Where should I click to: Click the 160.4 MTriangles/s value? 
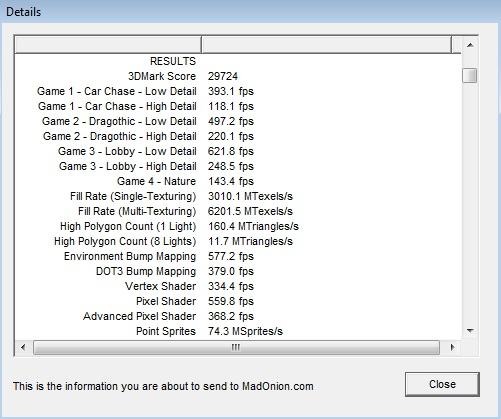pos(253,226)
